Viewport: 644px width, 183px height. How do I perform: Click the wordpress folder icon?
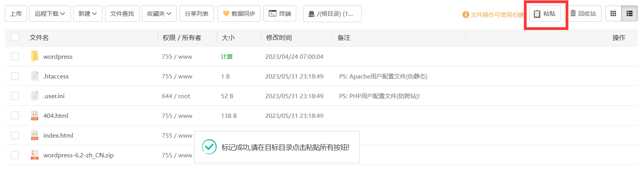point(35,56)
